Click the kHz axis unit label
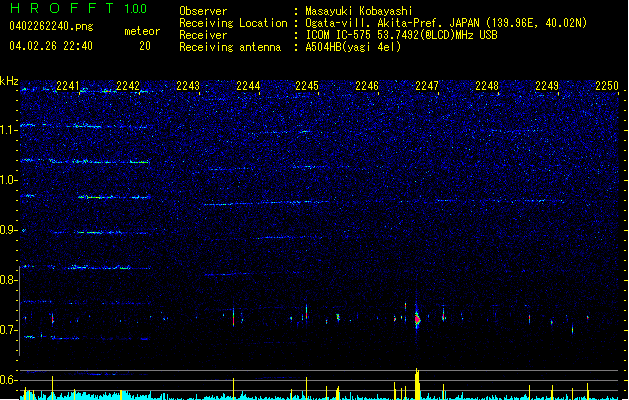 point(9,81)
